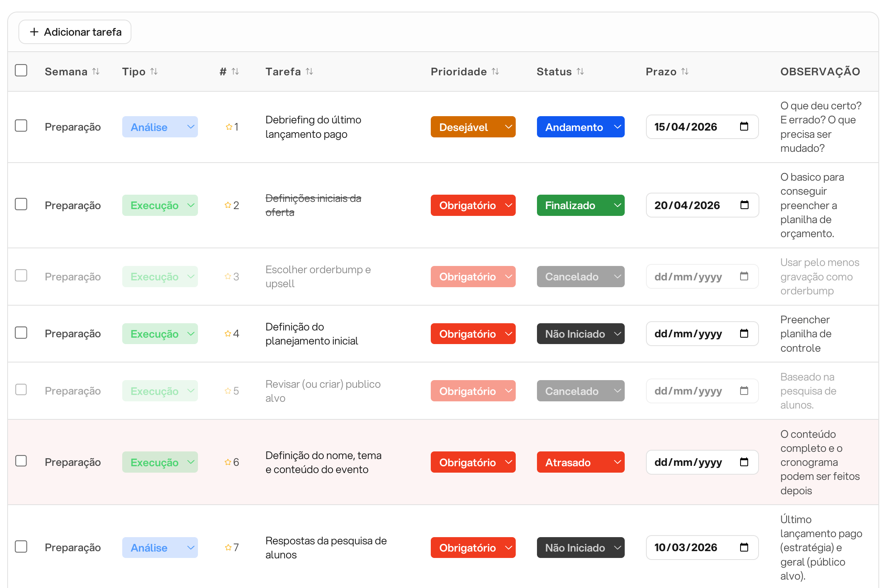Click the Prioridade sort arrows icon
This screenshot has width=892, height=588.
495,71
